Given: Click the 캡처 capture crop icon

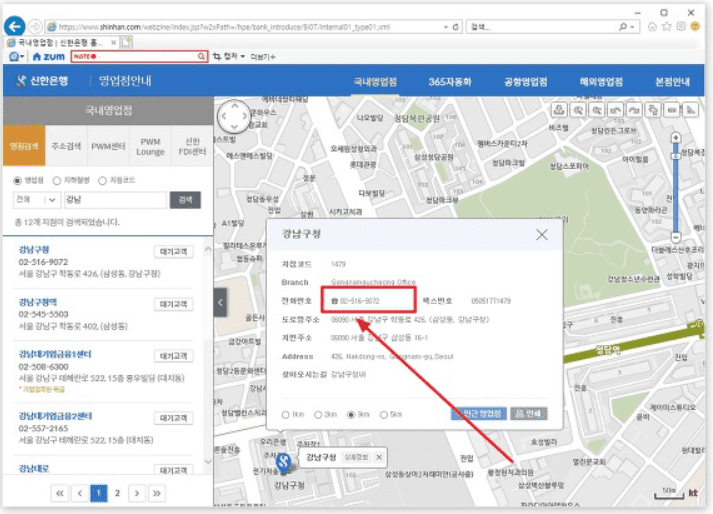Looking at the screenshot, I should pos(217,56).
